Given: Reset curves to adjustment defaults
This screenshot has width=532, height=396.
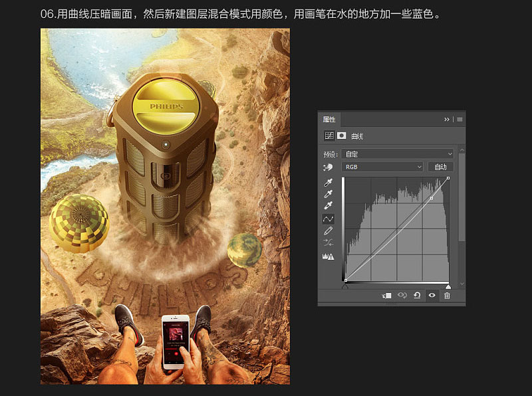Looking at the screenshot, I should [x=417, y=296].
